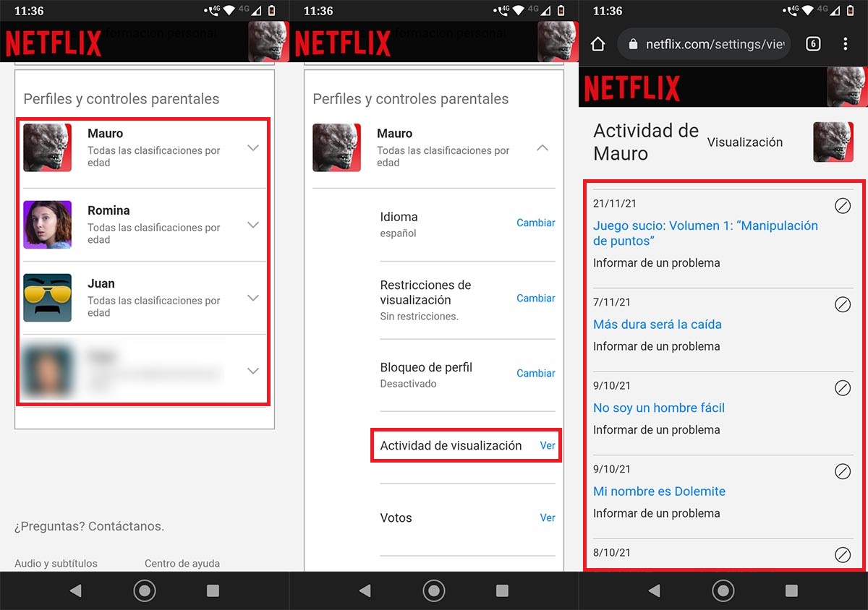
Task: View Votos for Mauro
Action: pos(548,517)
